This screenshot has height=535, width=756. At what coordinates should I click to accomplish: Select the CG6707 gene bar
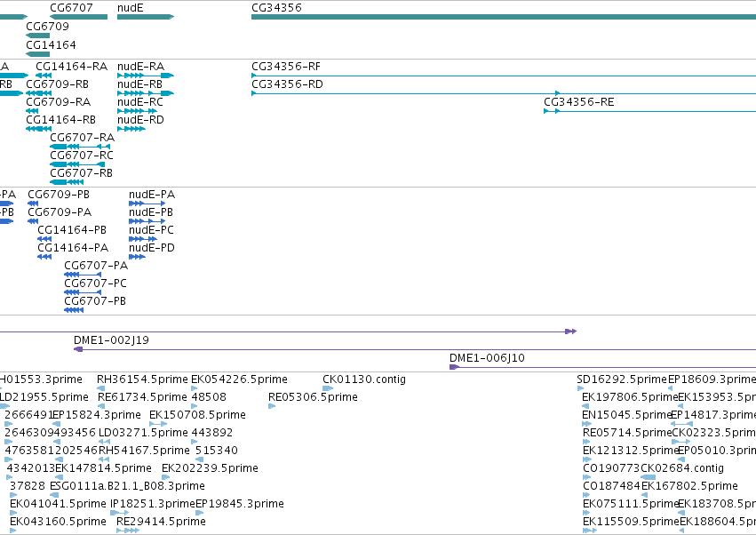pos(78,17)
